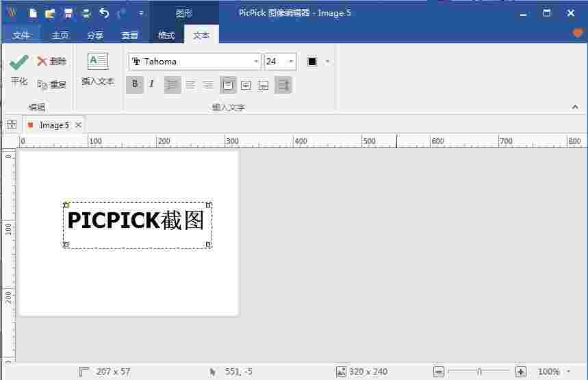Click the Undo arrow in quick access toolbar
The width and height of the screenshot is (588, 380).
104,14
